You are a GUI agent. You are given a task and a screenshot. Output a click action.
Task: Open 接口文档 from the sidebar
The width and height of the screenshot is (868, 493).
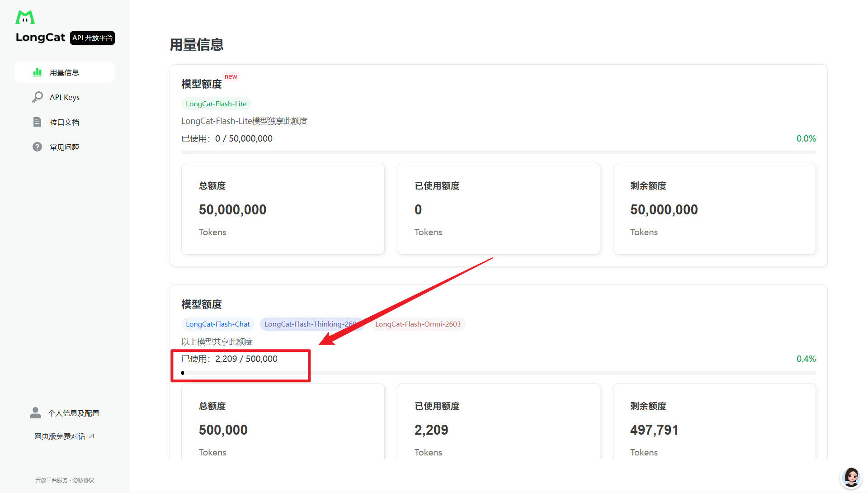[65, 122]
